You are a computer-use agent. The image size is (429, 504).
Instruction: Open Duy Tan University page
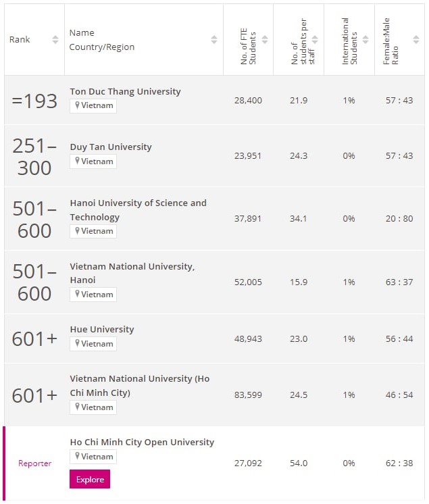(111, 147)
